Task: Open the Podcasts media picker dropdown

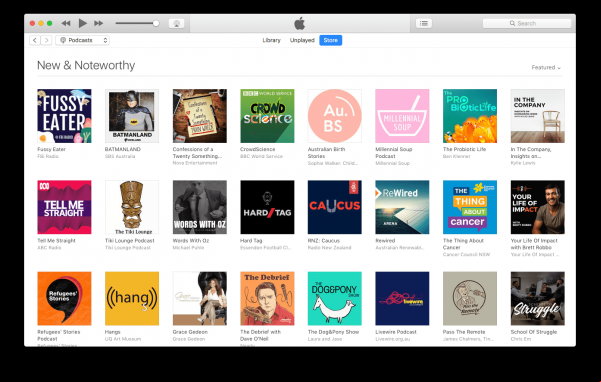Action: click(x=82, y=40)
